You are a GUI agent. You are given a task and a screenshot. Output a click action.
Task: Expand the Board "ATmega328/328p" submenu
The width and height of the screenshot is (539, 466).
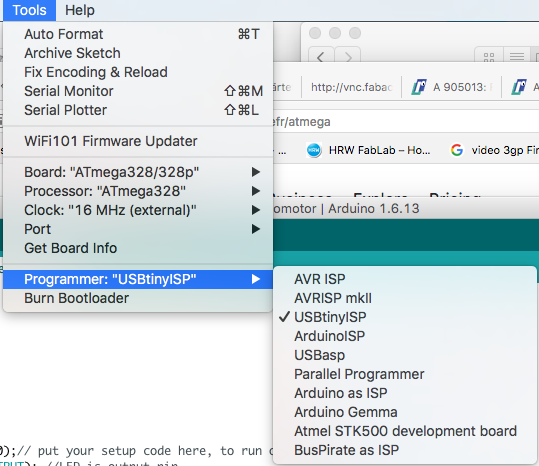tap(138, 172)
